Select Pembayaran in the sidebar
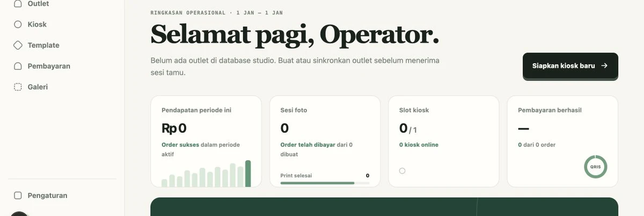 (62, 66)
